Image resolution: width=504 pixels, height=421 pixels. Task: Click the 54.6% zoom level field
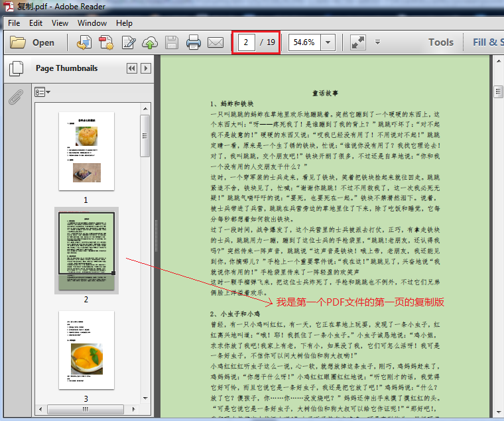coord(304,42)
